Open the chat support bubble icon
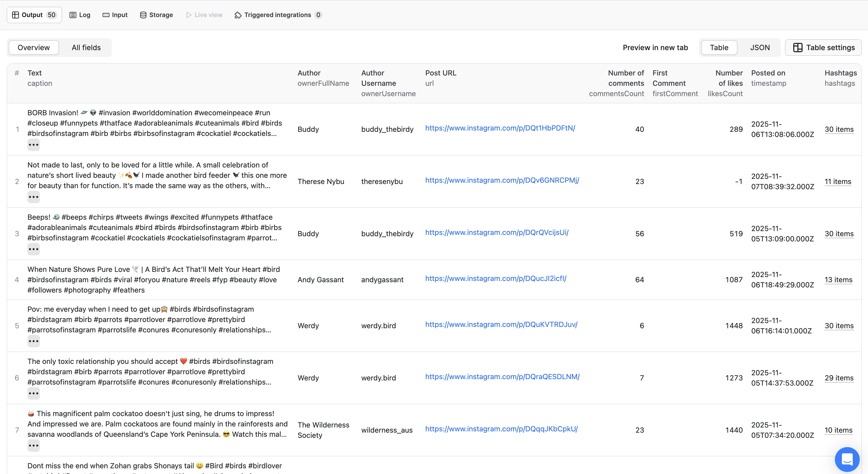The width and height of the screenshot is (868, 474). tap(847, 459)
